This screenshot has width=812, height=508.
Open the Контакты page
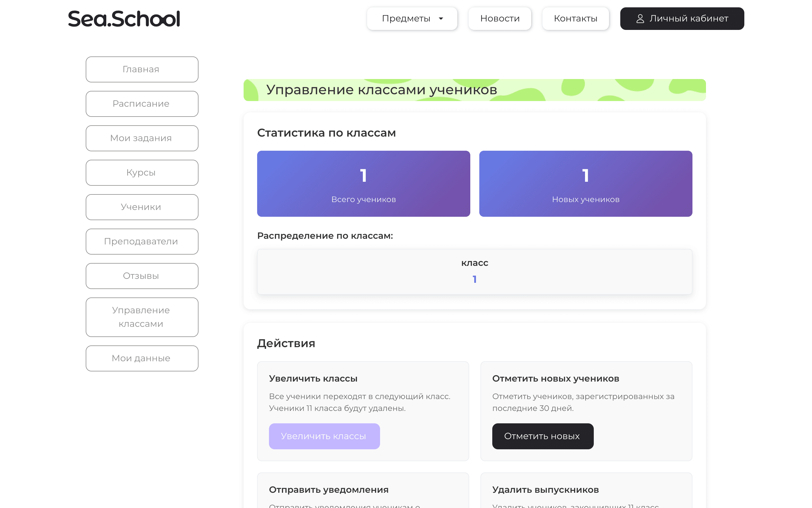pos(575,18)
